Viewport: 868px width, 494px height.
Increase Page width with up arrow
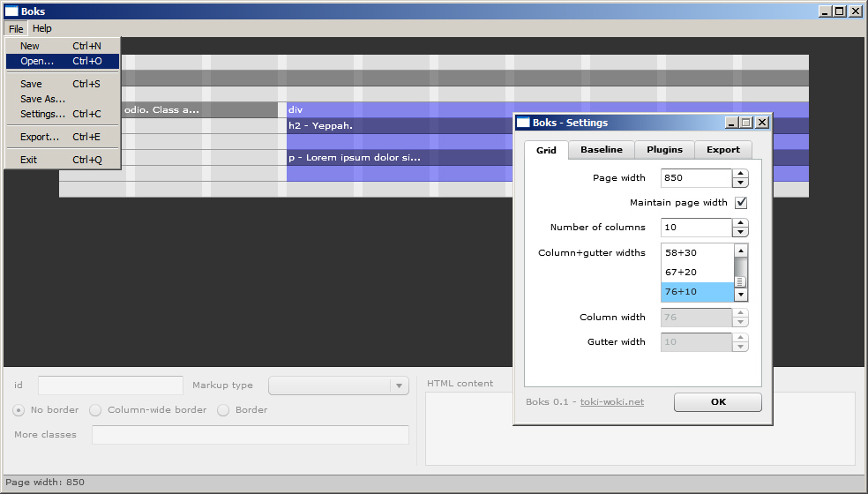pyautogui.click(x=740, y=173)
